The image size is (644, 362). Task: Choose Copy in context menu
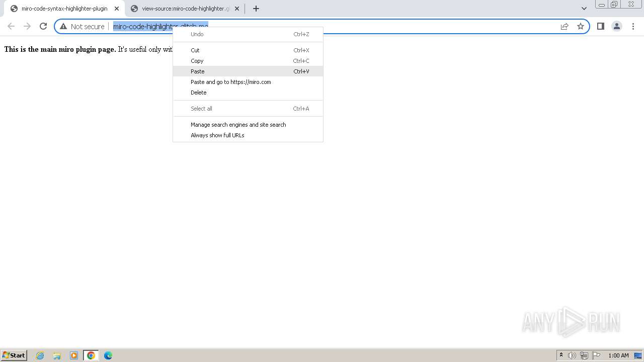point(248,61)
